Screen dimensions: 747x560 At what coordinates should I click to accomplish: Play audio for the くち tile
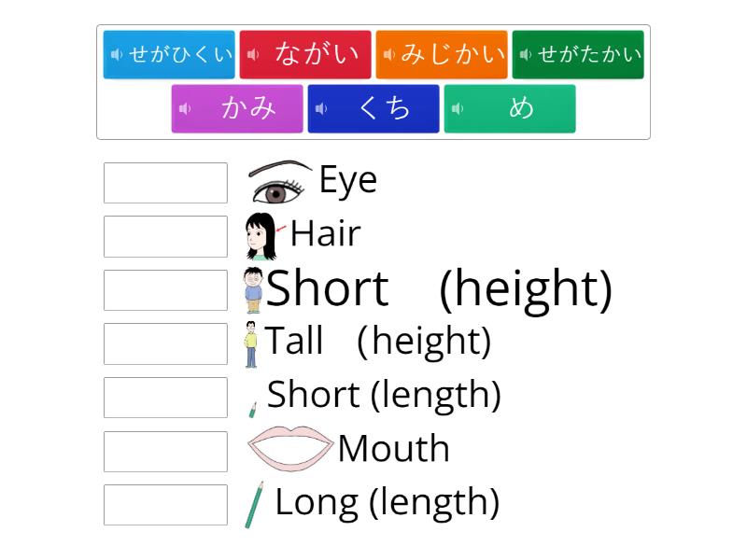click(319, 108)
